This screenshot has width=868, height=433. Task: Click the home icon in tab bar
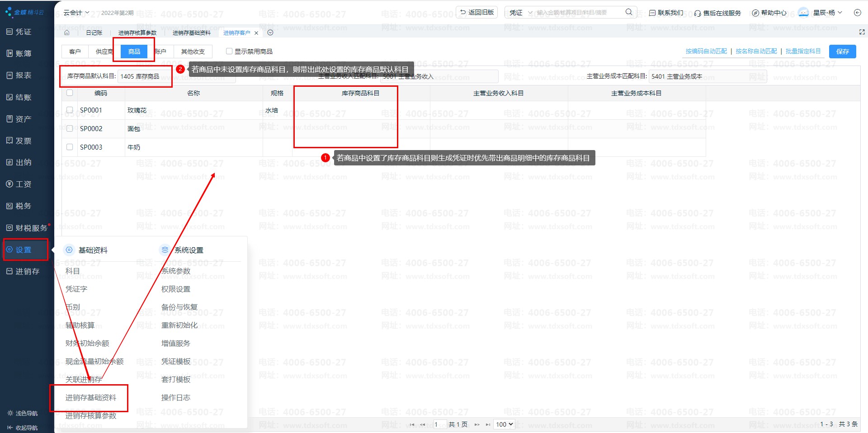tap(67, 33)
